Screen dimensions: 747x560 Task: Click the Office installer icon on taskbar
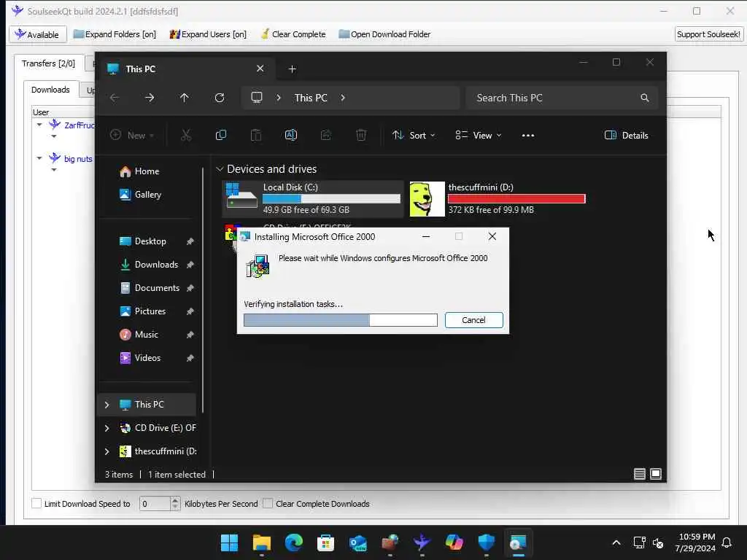click(x=519, y=542)
